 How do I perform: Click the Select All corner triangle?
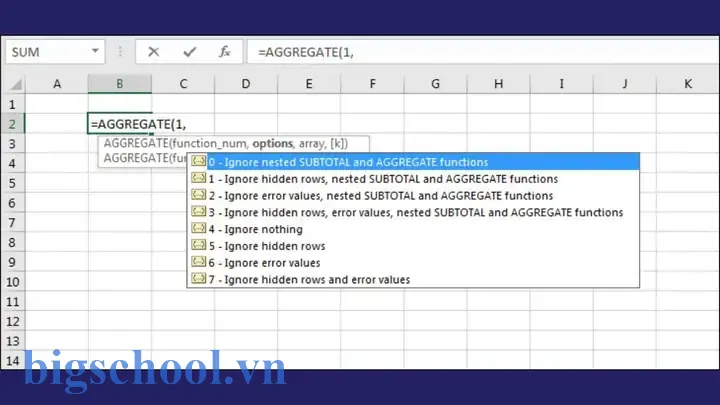click(x=15, y=84)
